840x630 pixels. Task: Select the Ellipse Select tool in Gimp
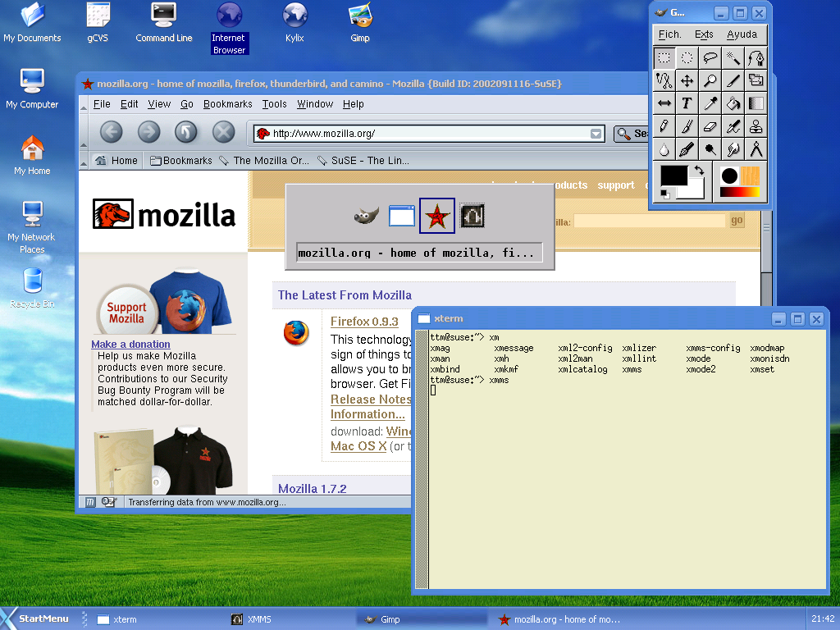pos(687,58)
